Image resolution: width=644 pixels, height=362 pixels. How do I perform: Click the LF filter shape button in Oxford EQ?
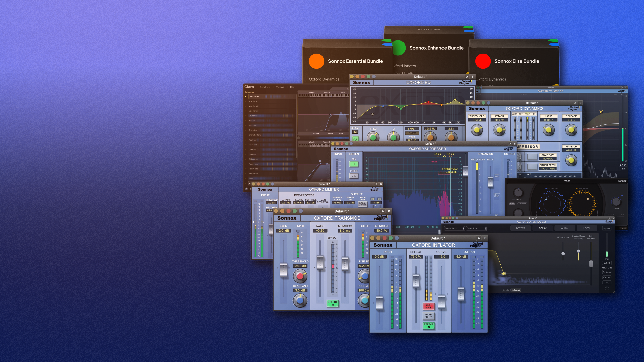tap(355, 139)
